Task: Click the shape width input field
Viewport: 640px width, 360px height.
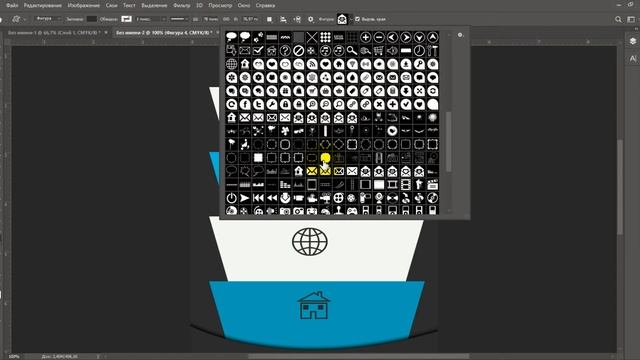Action: (x=211, y=19)
